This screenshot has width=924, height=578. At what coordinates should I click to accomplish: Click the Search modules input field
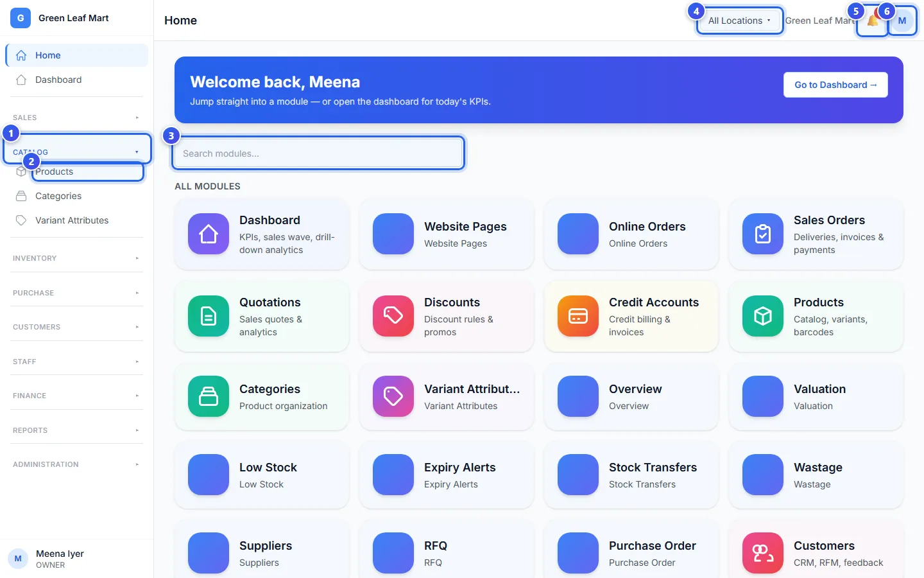point(318,153)
